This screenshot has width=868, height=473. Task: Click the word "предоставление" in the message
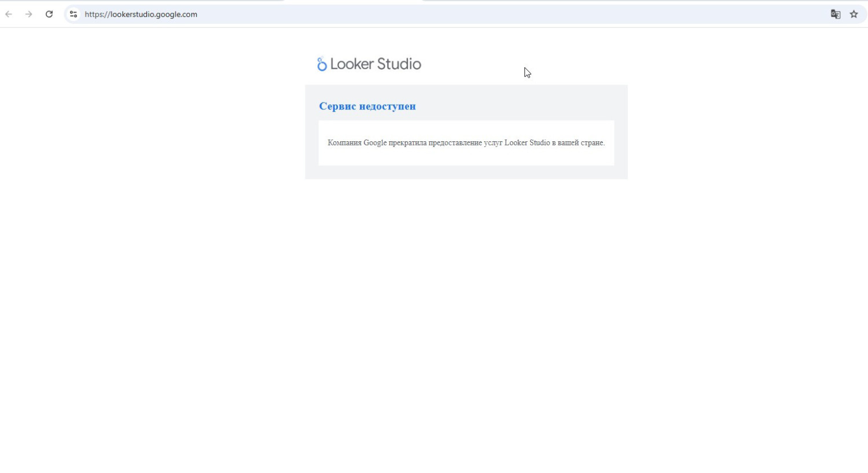pyautogui.click(x=455, y=143)
